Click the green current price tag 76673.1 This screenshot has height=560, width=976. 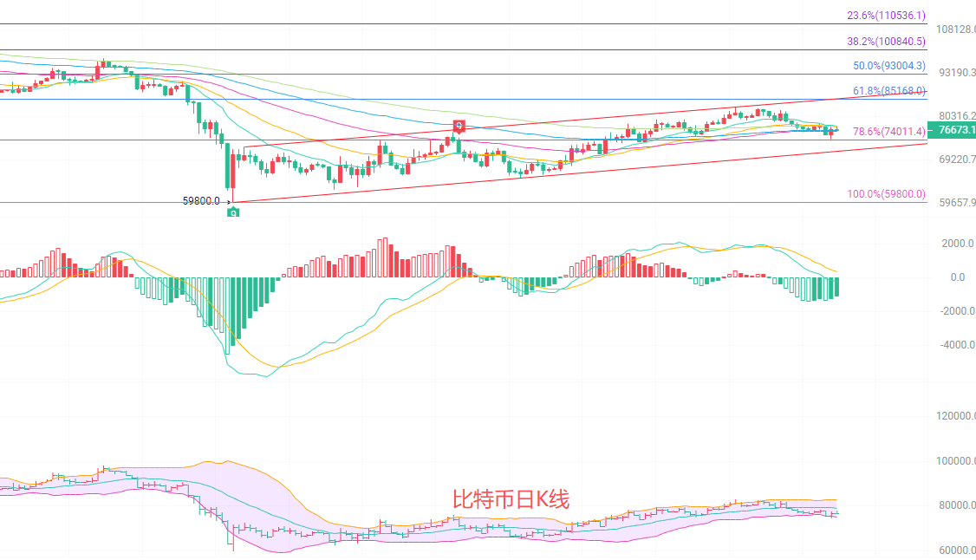(953, 130)
